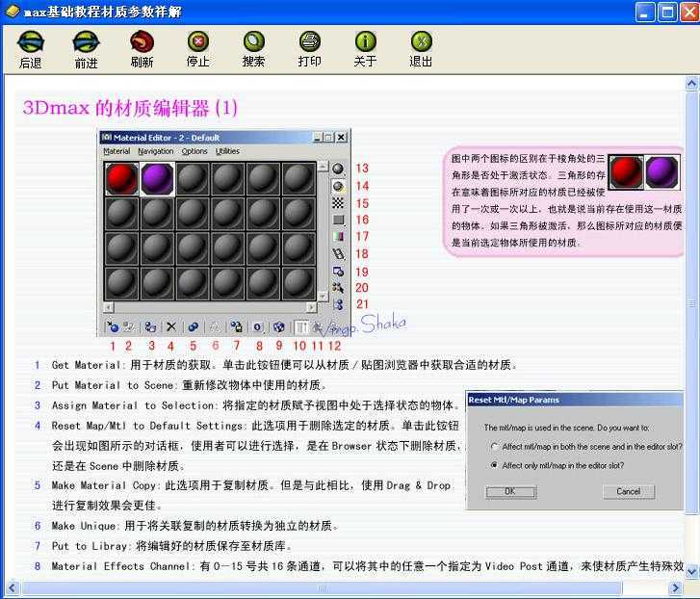Select 'Affect only mtl/map in the editor slot' radio

point(494,465)
